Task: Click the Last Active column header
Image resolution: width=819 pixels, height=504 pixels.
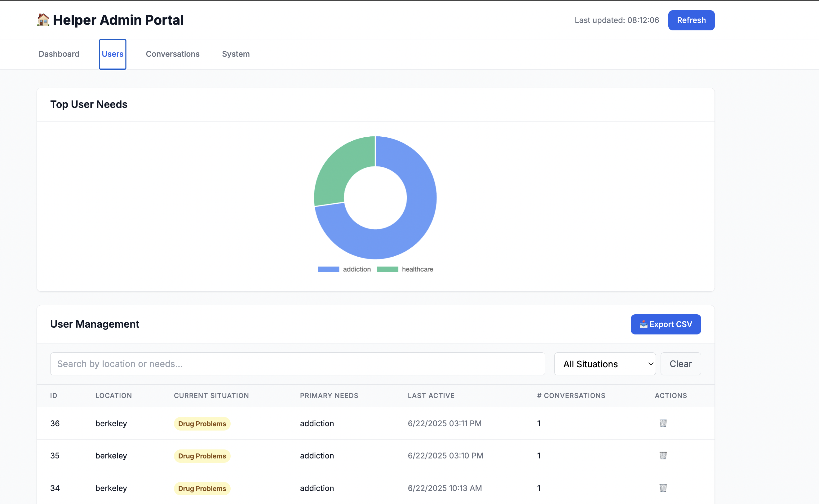Action: click(431, 396)
